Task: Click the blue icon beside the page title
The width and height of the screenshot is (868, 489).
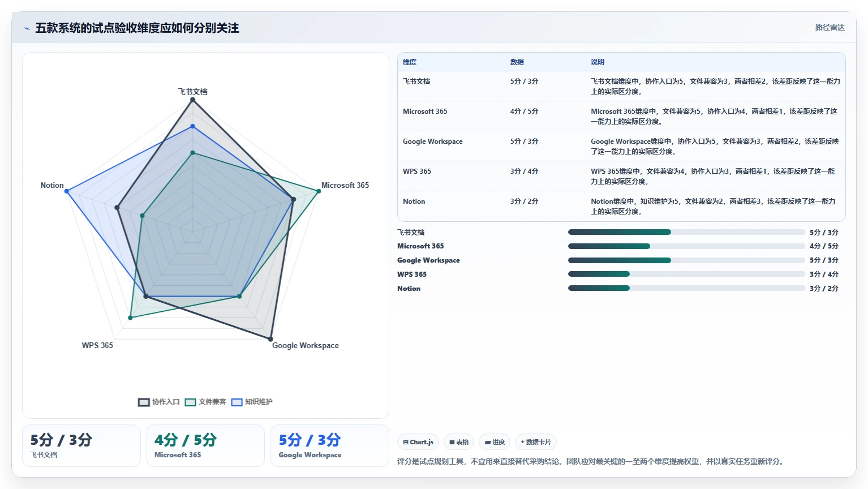Action: tap(27, 28)
